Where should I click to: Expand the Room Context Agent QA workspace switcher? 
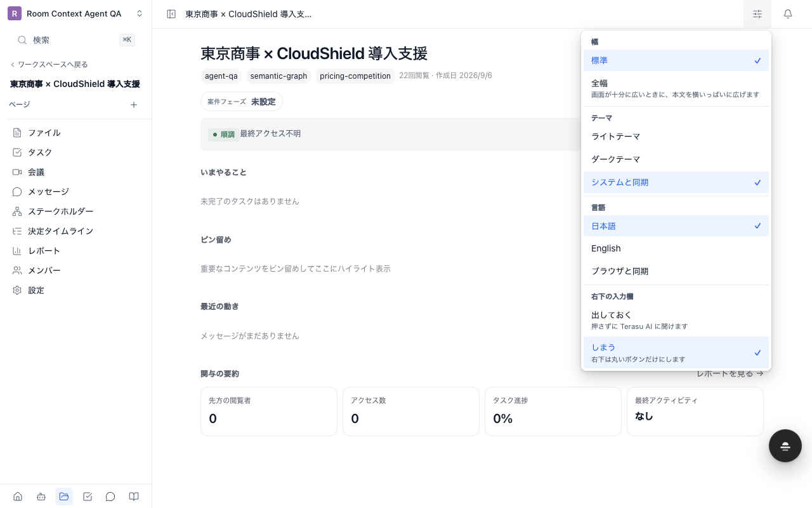click(75, 13)
